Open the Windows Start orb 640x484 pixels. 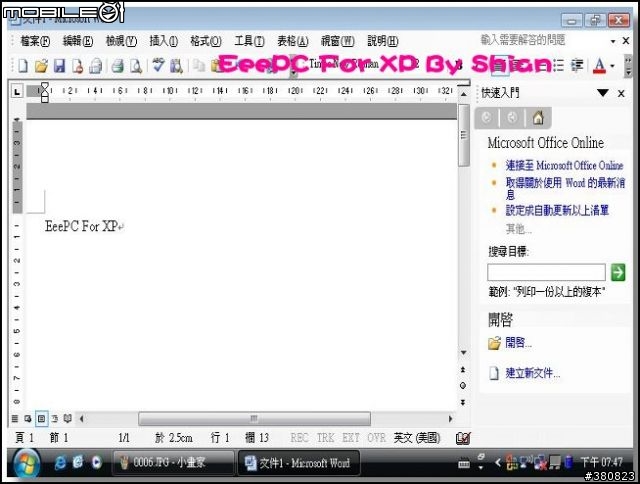tap(27, 463)
